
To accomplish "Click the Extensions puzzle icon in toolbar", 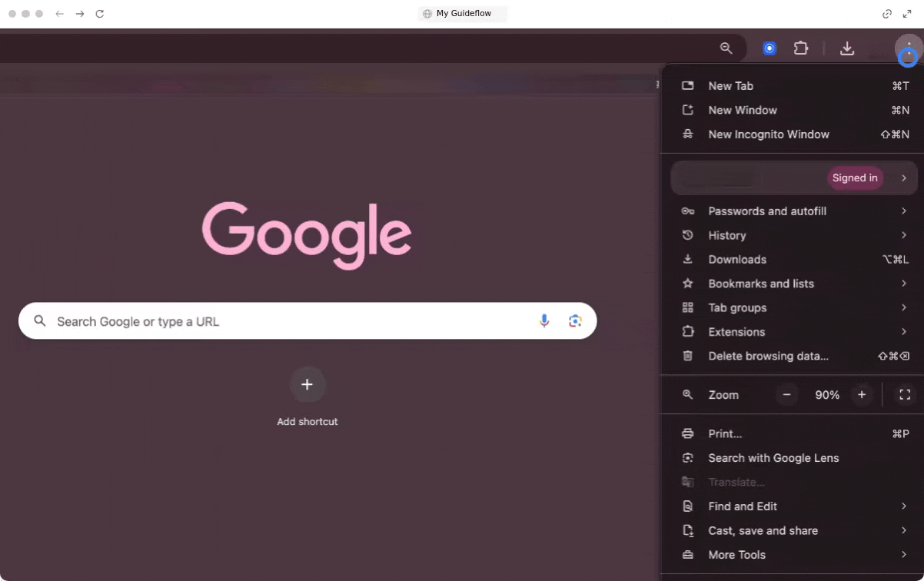I will [x=801, y=48].
